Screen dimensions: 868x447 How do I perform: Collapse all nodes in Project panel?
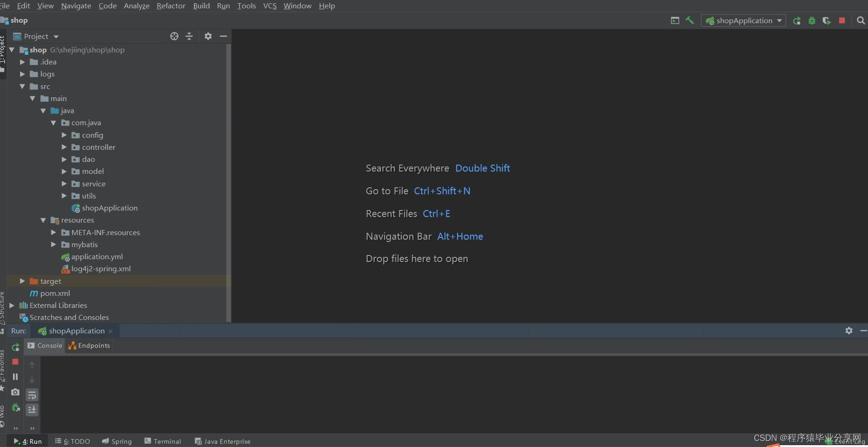189,36
